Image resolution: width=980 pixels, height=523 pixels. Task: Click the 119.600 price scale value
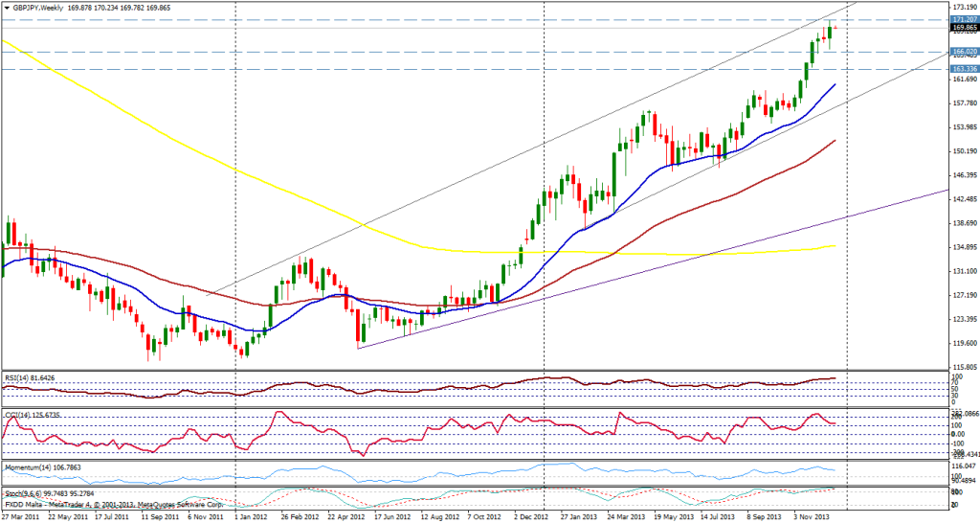(963, 343)
